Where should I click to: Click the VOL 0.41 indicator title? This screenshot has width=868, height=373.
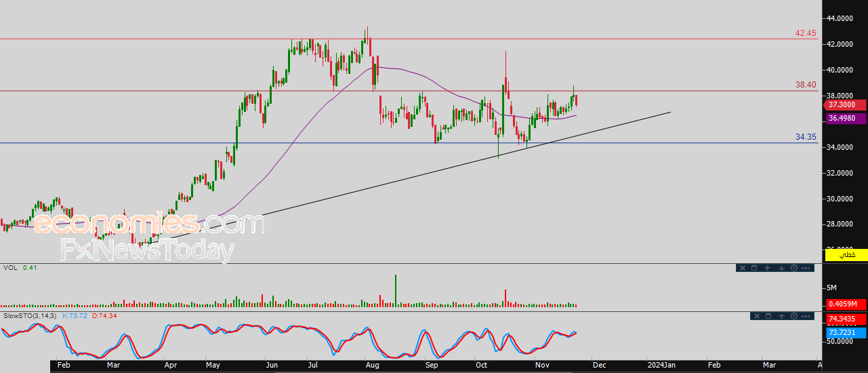click(20, 268)
